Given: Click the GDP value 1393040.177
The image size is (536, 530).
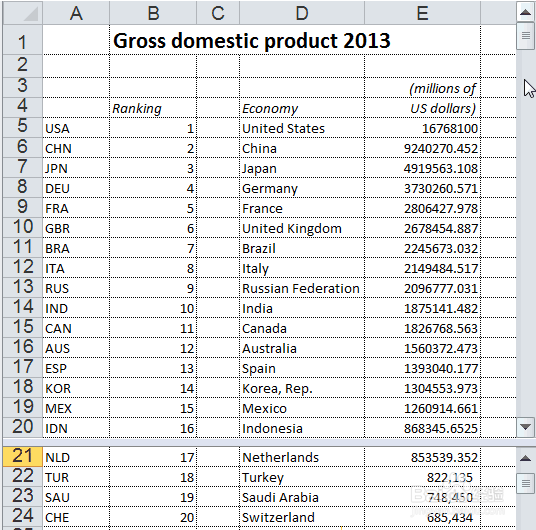Looking at the screenshot, I should tap(423, 368).
